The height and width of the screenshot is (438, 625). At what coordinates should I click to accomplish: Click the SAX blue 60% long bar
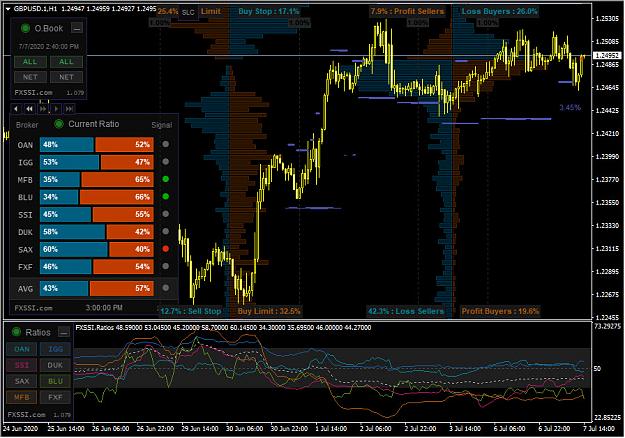pyautogui.click(x=74, y=249)
